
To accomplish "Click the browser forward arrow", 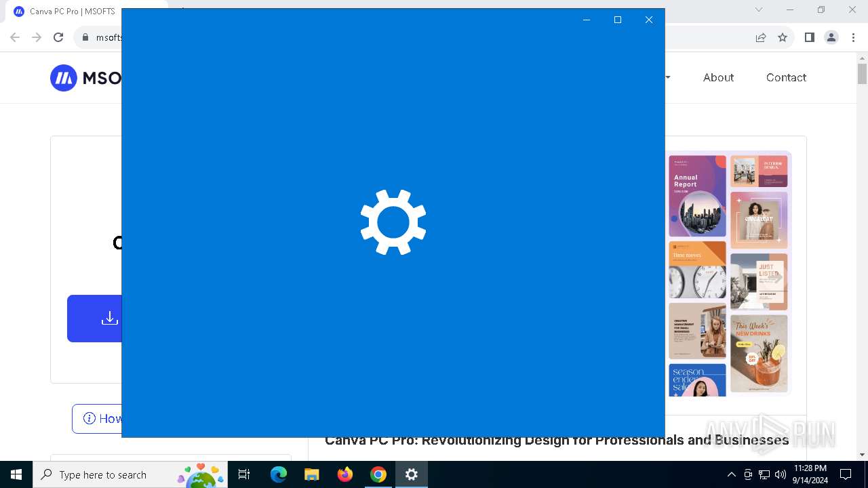I will pyautogui.click(x=37, y=37).
